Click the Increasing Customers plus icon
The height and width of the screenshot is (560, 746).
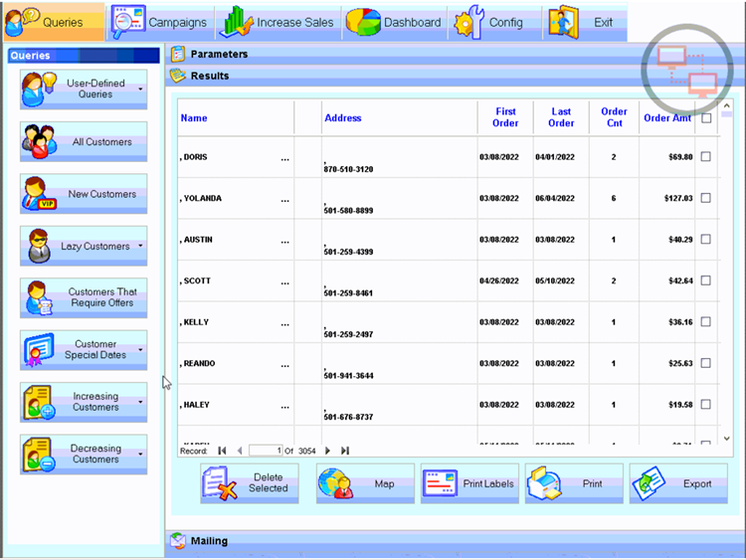point(39,403)
